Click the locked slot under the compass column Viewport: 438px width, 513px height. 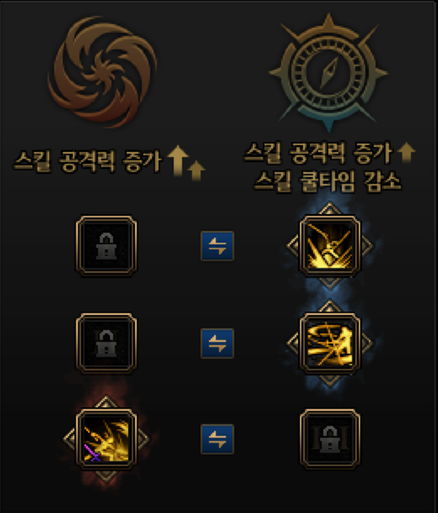pyautogui.click(x=330, y=439)
